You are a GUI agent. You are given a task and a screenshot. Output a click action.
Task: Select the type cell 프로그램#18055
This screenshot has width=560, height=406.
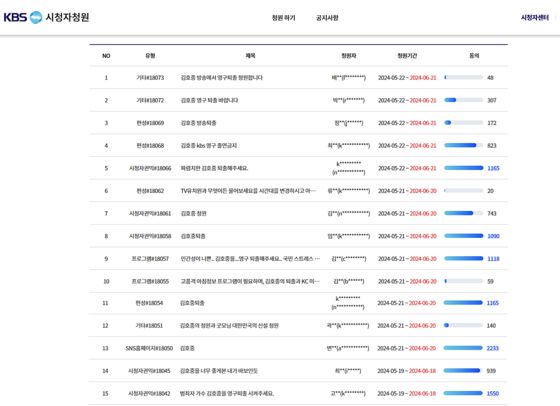pos(150,281)
